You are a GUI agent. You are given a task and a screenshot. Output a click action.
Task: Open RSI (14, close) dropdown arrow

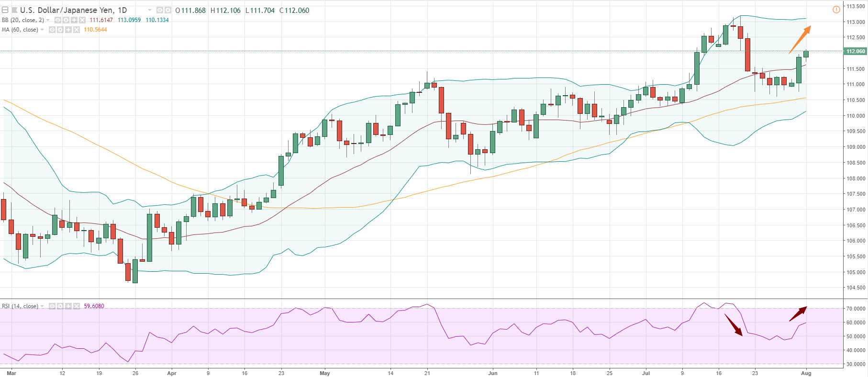[42, 306]
